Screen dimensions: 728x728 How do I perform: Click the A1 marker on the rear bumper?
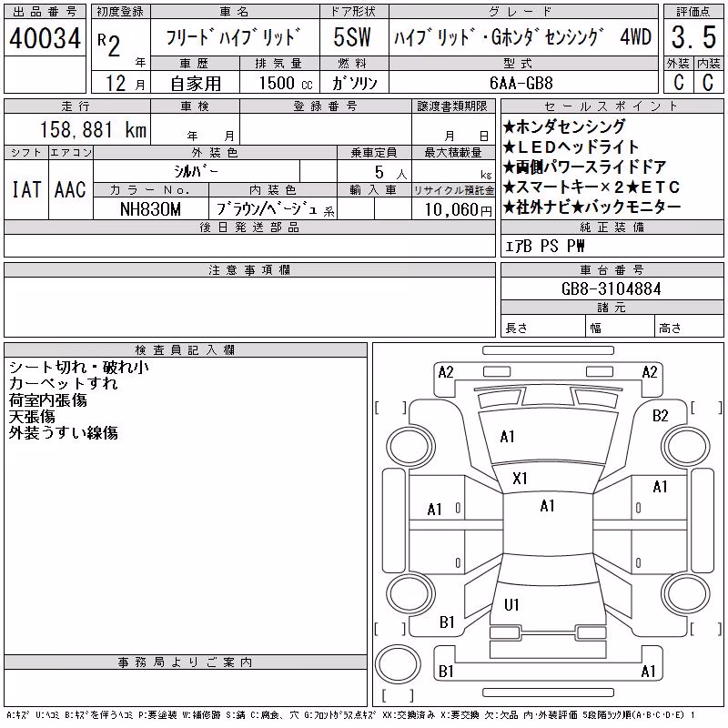click(x=648, y=671)
